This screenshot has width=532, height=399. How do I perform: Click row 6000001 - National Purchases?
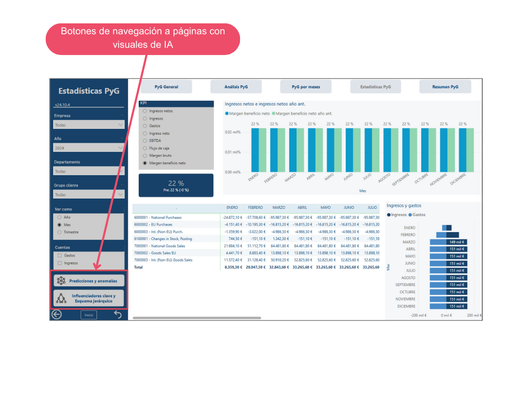[x=158, y=218]
